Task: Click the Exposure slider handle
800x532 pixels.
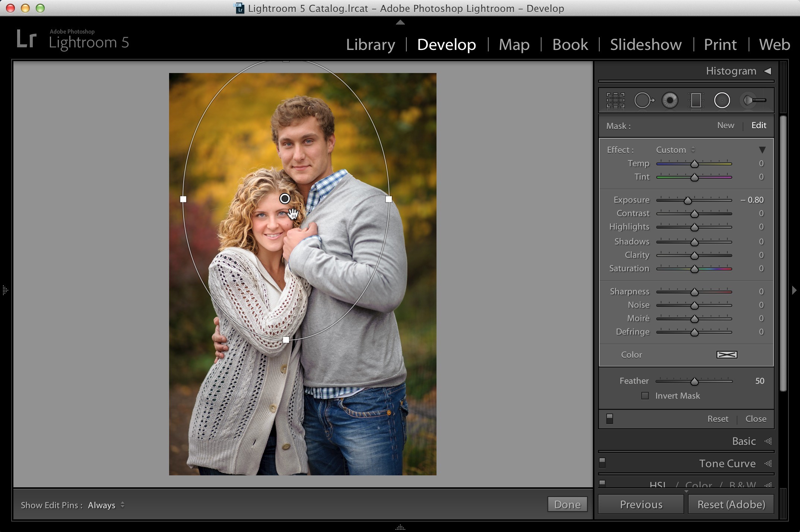Action: [x=688, y=200]
